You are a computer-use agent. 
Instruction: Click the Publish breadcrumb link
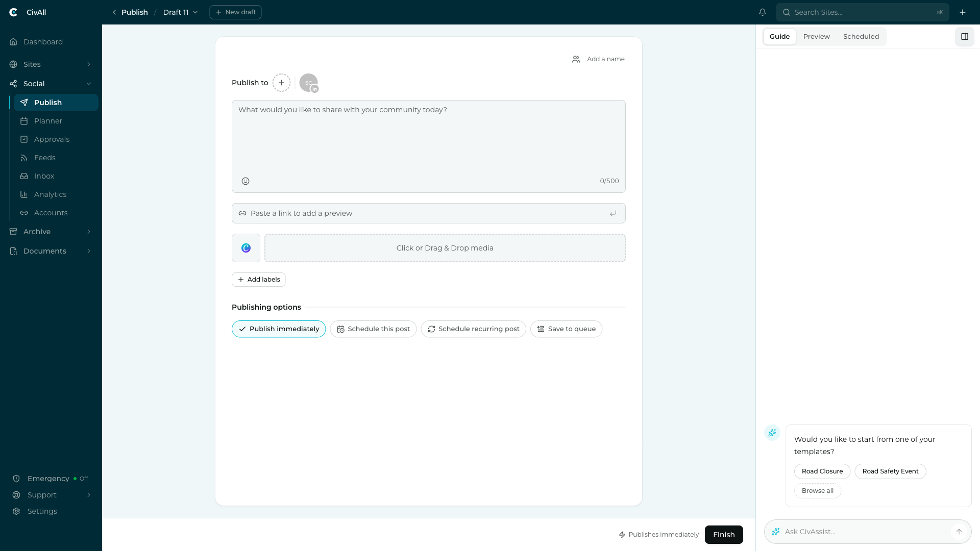coord(135,12)
